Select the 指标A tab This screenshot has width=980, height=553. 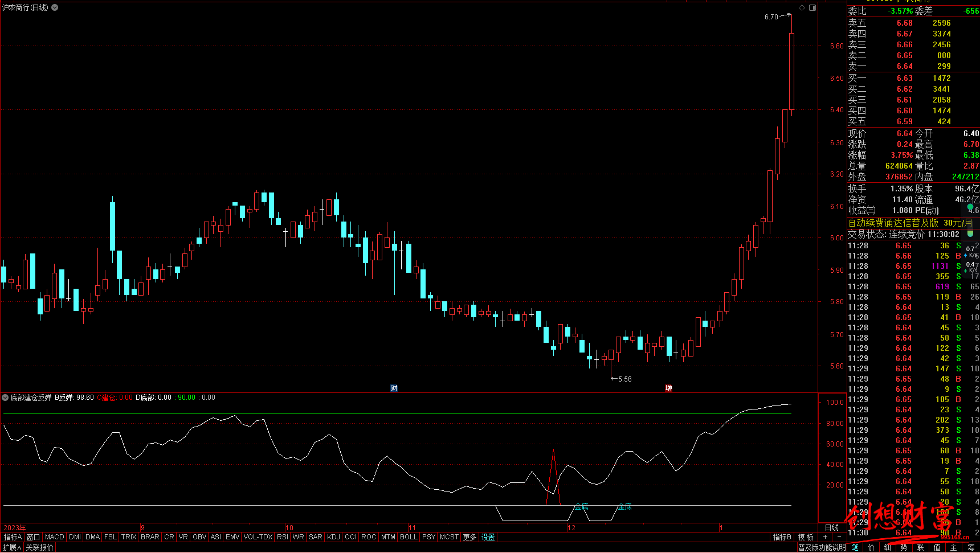[x=13, y=537]
